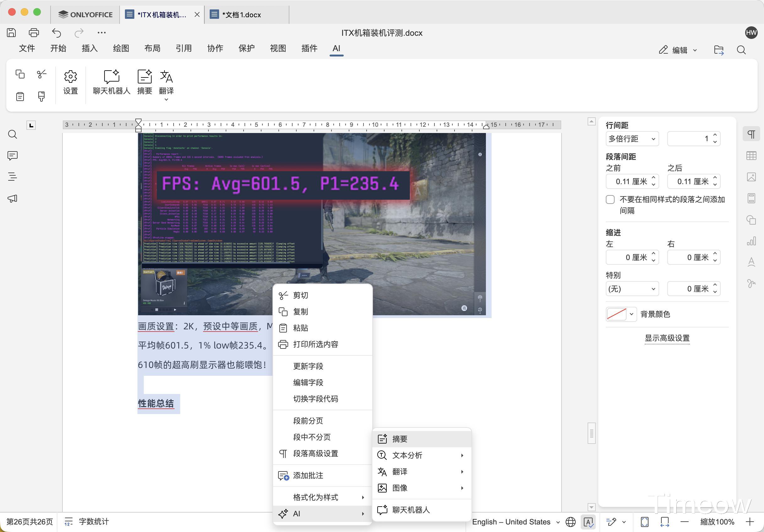
Task: Open Comments panel in left sidebar
Action: pos(12,156)
